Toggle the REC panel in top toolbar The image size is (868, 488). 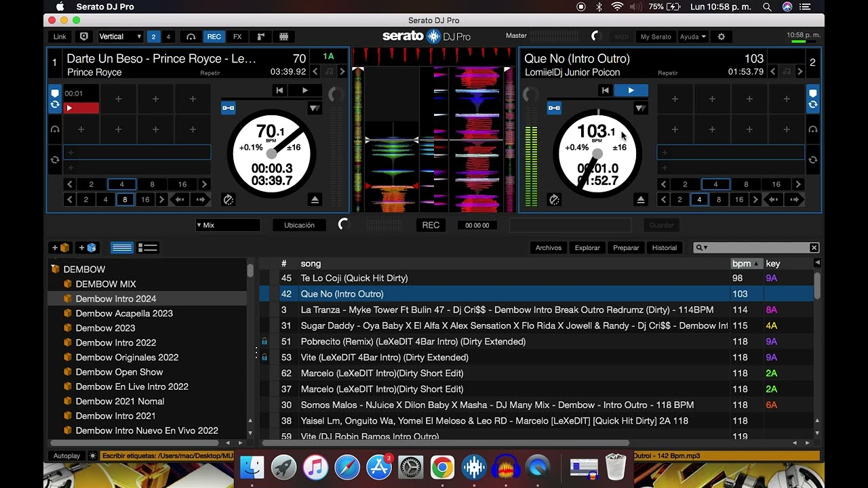pos(214,37)
